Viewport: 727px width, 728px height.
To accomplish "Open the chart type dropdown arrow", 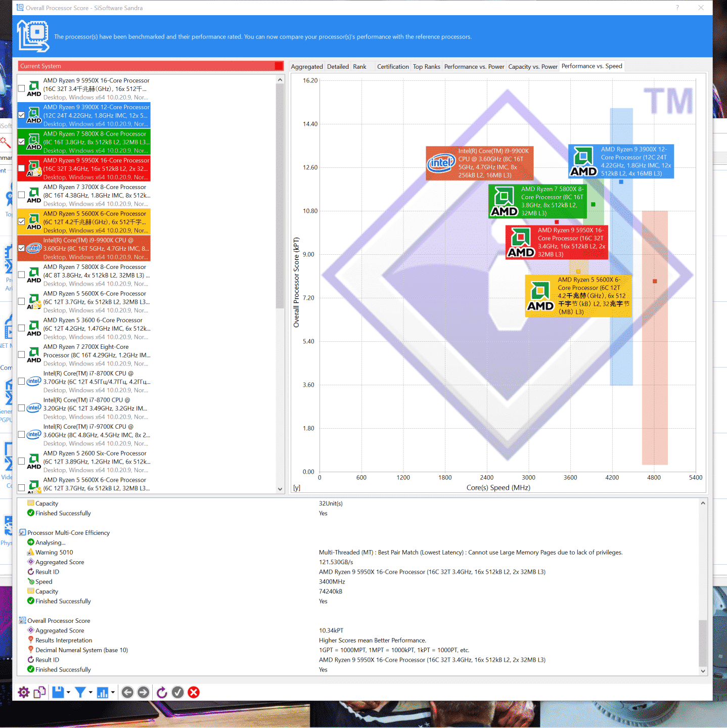I will 113,692.
